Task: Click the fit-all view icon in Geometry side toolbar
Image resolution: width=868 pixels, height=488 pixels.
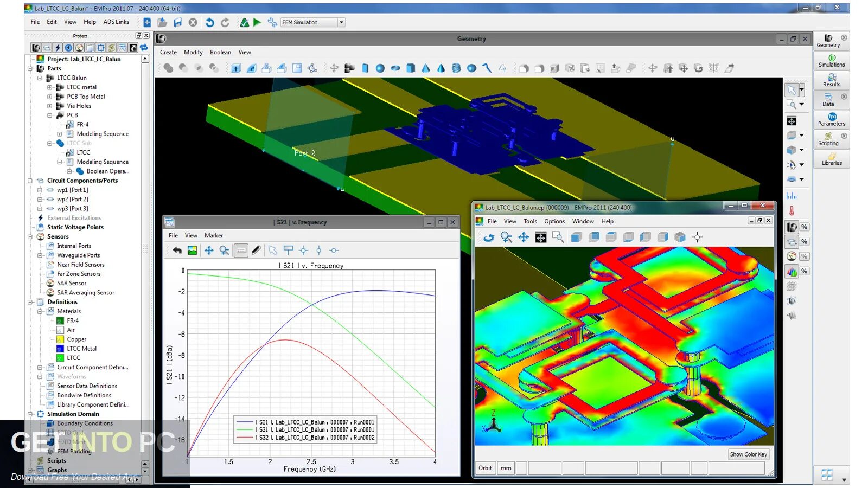Action: 792,121
